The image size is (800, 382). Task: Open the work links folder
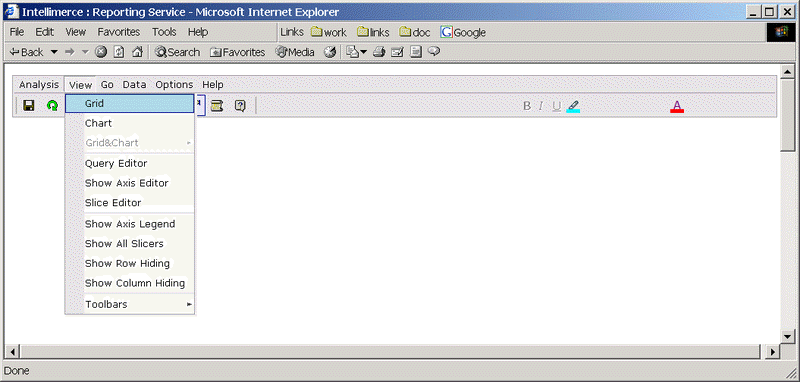[329, 33]
